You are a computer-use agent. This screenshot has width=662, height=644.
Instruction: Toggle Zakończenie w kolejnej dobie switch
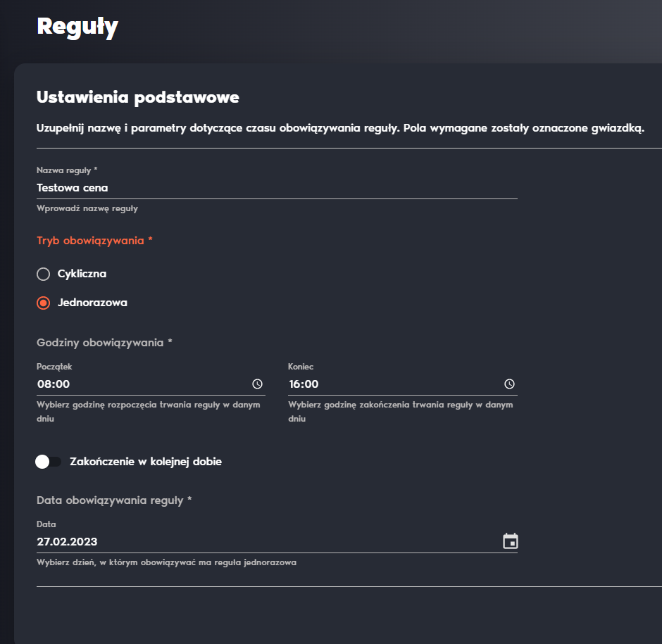[48, 462]
